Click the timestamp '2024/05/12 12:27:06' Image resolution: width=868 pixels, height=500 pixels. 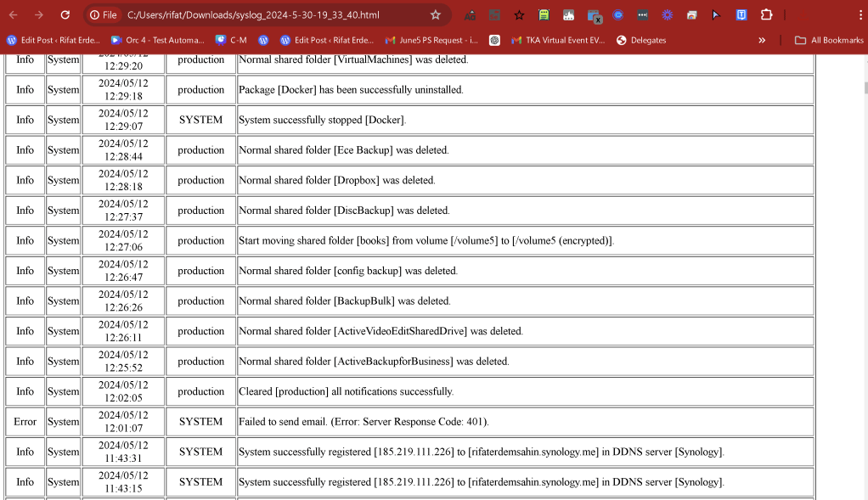123,240
